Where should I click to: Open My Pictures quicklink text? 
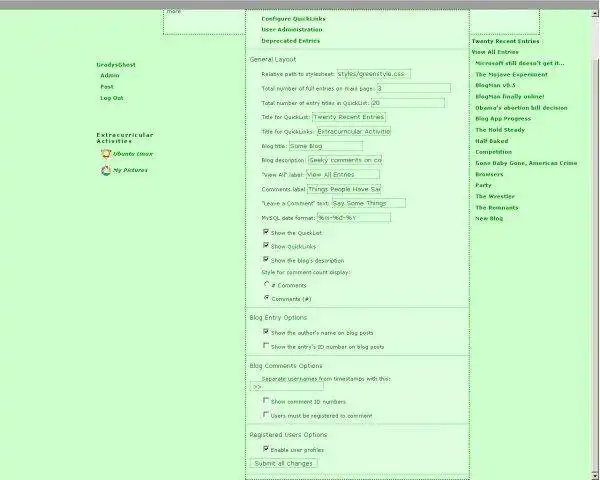130,170
